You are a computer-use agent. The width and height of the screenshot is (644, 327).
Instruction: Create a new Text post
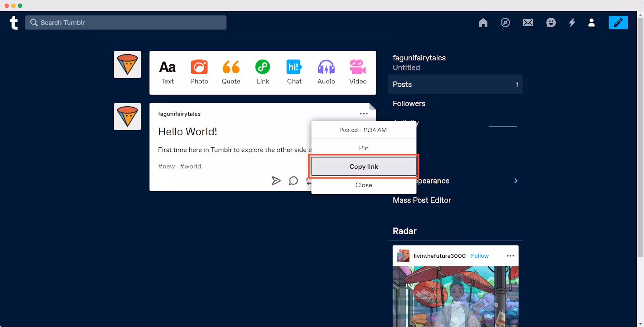(x=167, y=72)
